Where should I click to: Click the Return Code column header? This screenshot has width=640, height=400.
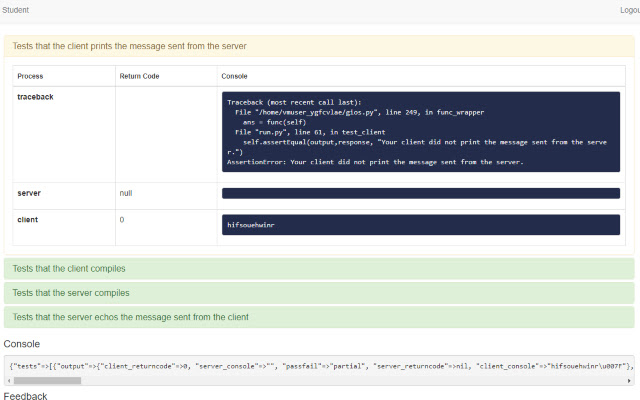coord(139,76)
